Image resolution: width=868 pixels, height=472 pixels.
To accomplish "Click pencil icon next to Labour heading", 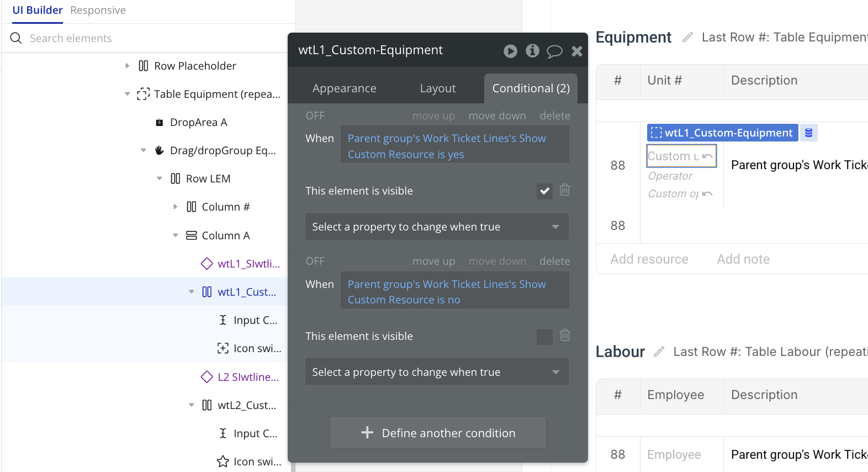I will coord(659,352).
